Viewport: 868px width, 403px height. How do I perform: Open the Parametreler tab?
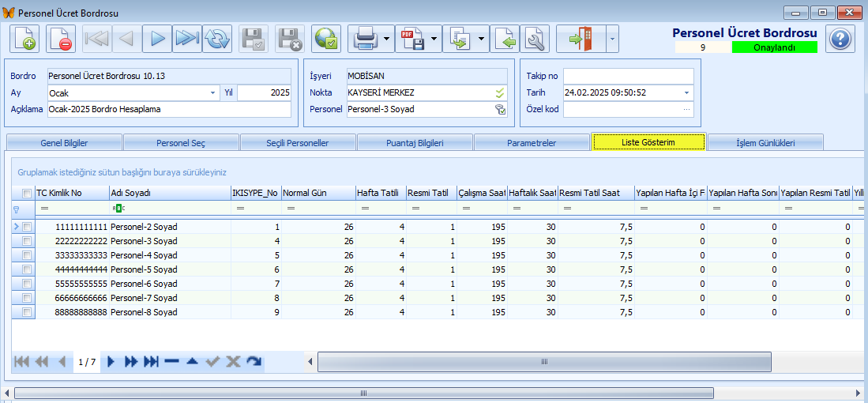[x=532, y=143]
